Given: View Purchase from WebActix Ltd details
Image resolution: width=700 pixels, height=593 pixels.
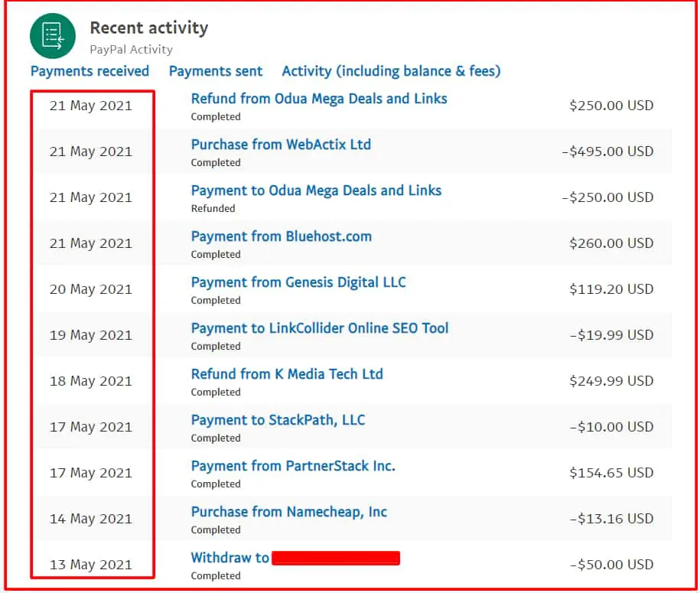Looking at the screenshot, I should pos(280,145).
